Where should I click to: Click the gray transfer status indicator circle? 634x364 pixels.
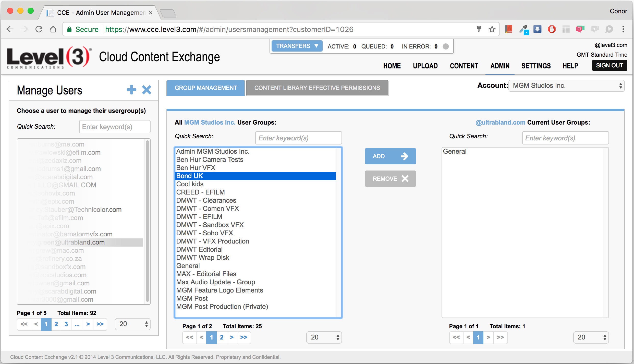coord(446,46)
